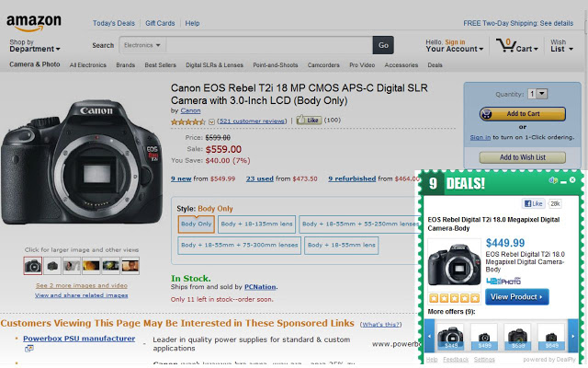Open the Help link in top navigation
Viewport: 588px width, 368px height.
(x=192, y=23)
